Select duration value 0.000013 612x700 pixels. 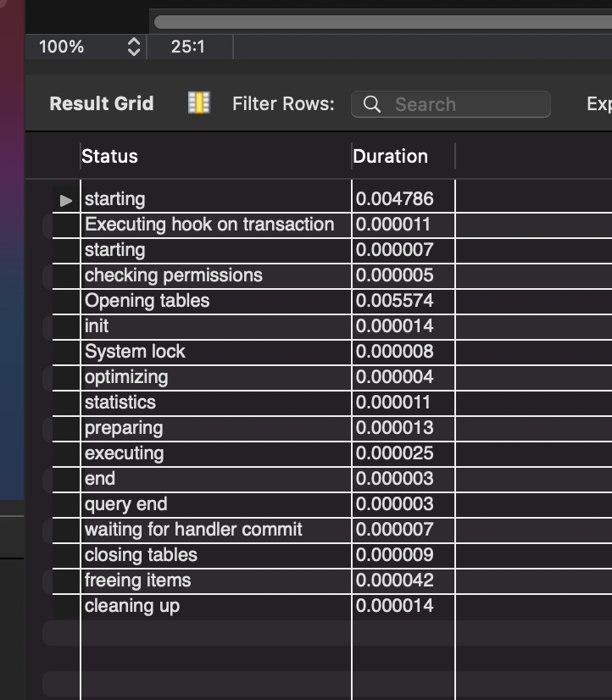click(x=403, y=428)
